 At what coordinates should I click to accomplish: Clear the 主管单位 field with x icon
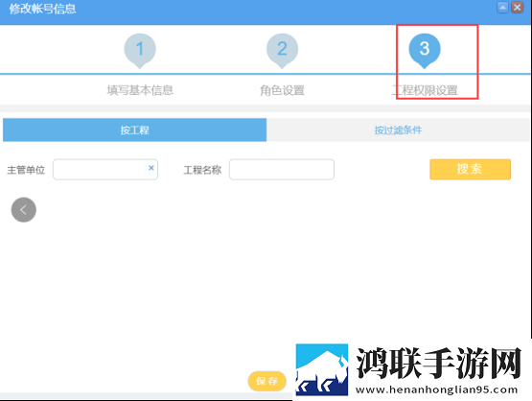(x=151, y=168)
